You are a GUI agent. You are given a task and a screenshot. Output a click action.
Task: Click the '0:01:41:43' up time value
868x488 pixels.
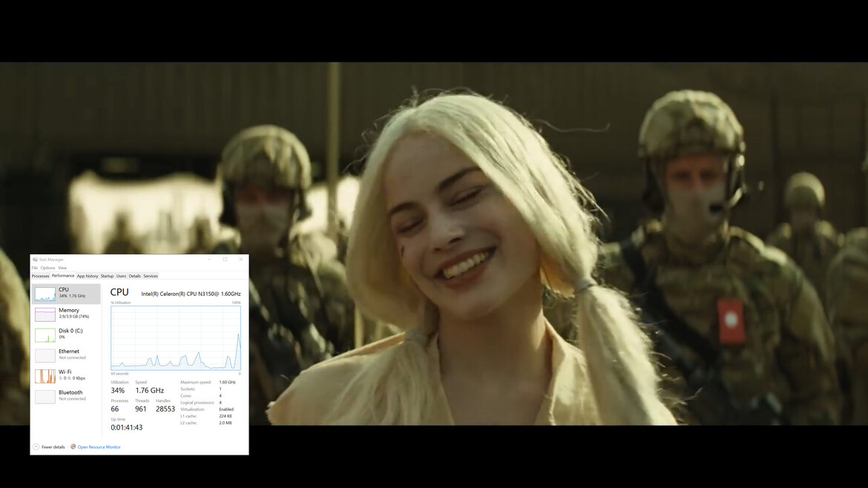127,428
